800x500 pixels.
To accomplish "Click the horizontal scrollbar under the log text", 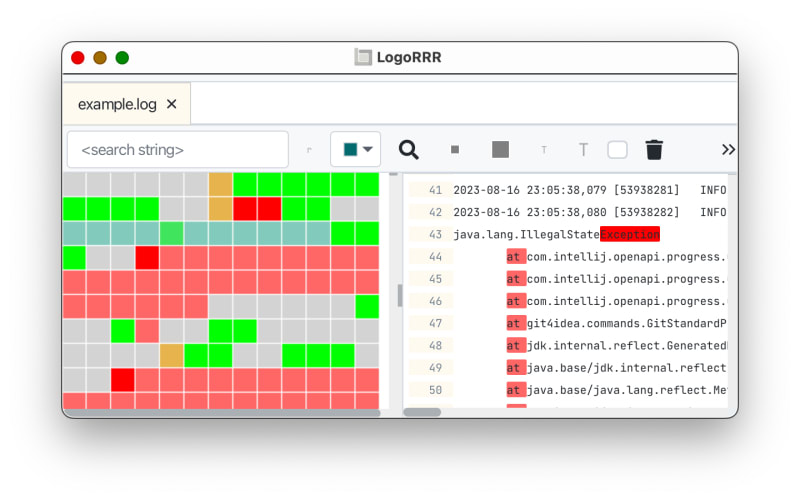I will 422,412.
